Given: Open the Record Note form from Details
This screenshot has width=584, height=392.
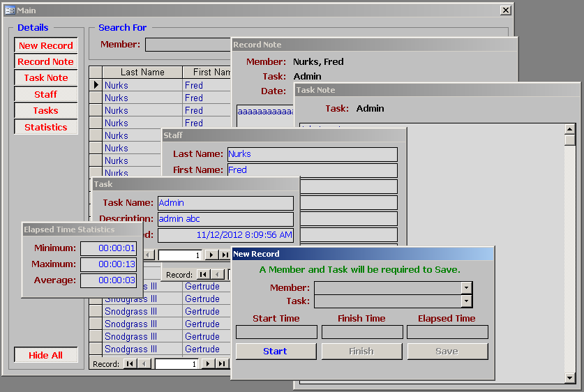Looking at the screenshot, I should (46, 61).
